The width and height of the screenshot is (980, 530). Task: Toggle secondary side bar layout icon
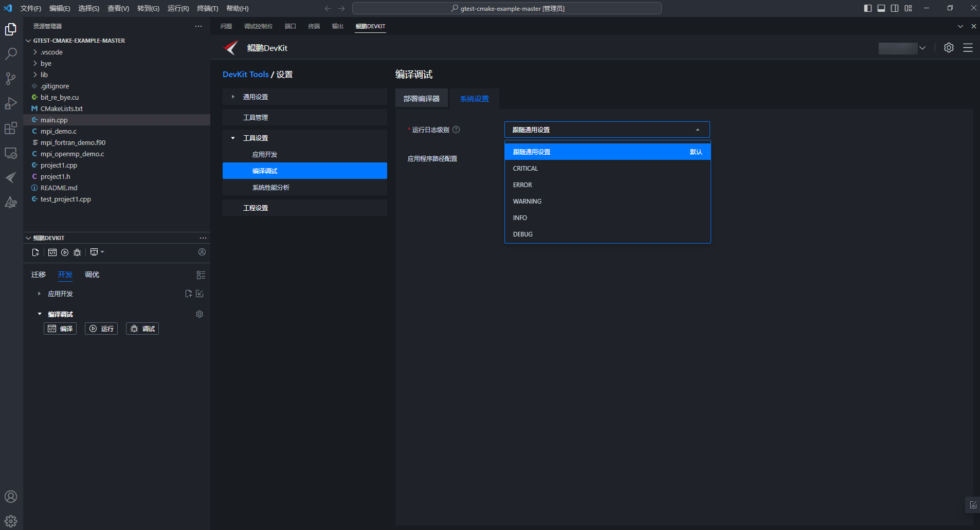895,8
